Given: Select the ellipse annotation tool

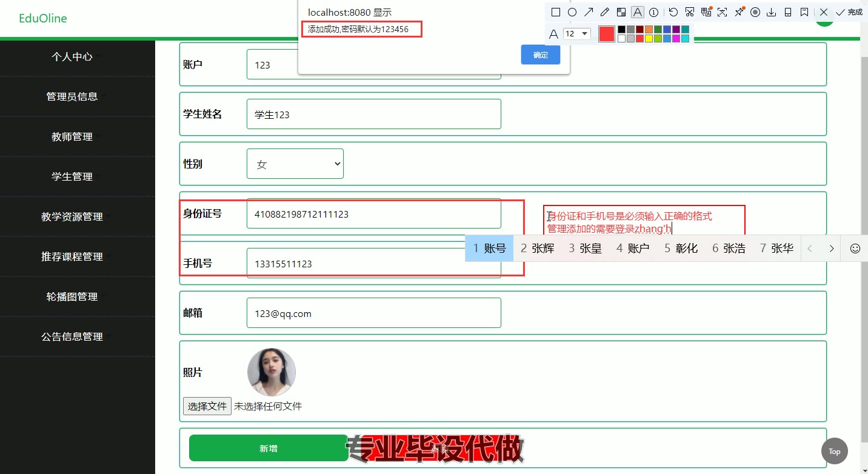Looking at the screenshot, I should [572, 12].
